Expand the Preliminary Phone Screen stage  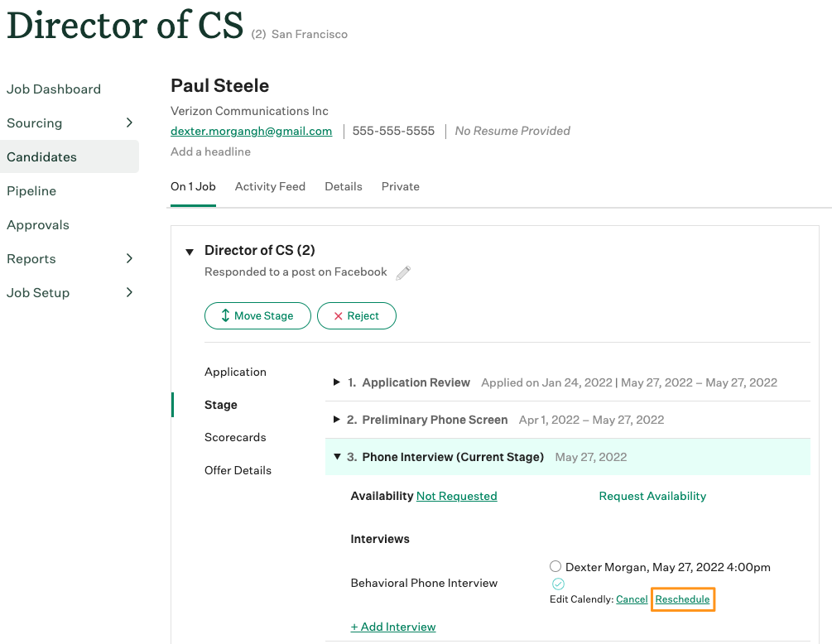[x=337, y=420]
